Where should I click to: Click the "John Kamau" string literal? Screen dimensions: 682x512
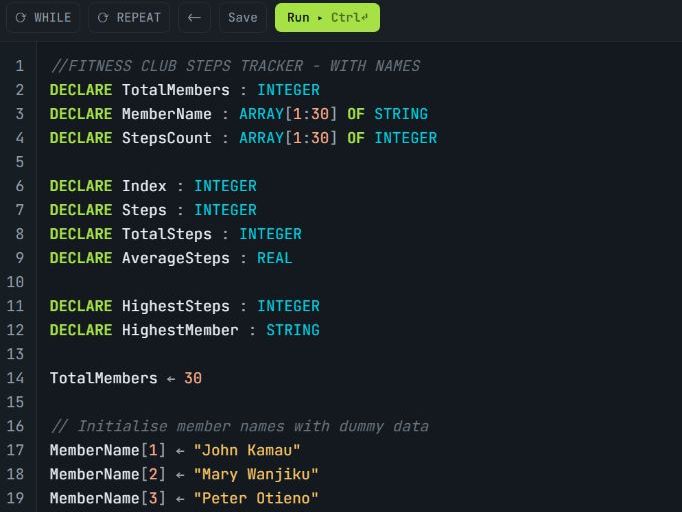pos(247,450)
